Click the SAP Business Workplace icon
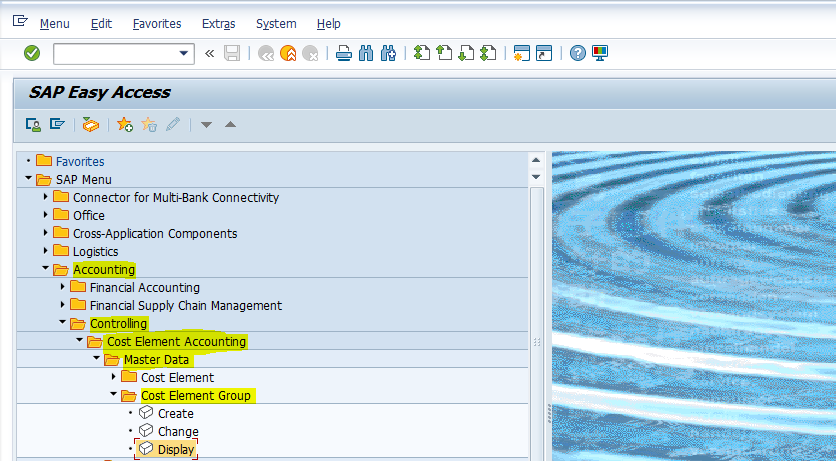The image size is (836, 461). pos(91,124)
